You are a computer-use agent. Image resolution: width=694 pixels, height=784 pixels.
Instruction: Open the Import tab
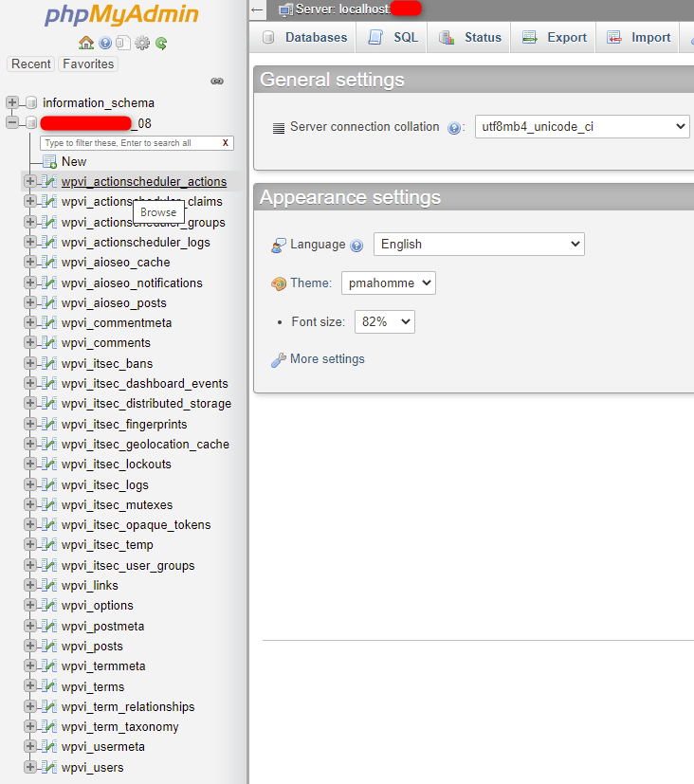[638, 38]
